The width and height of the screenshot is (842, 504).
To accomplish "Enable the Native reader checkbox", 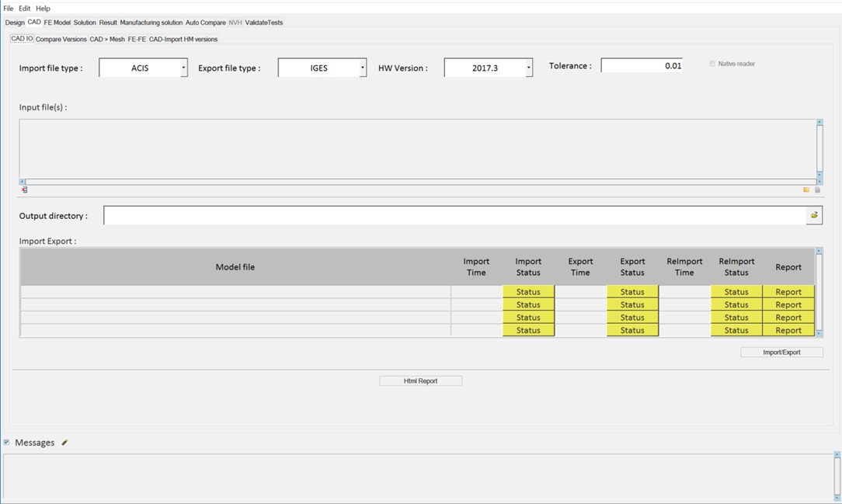I will 712,64.
